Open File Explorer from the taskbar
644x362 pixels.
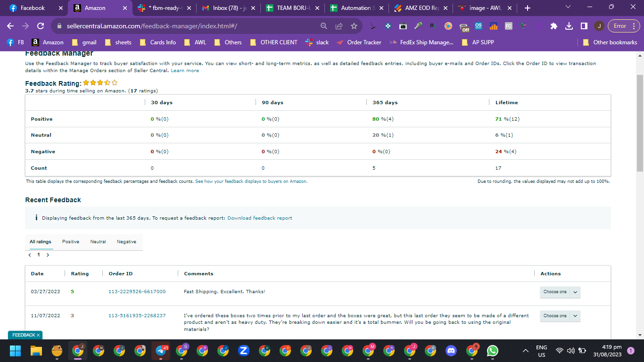36,351
